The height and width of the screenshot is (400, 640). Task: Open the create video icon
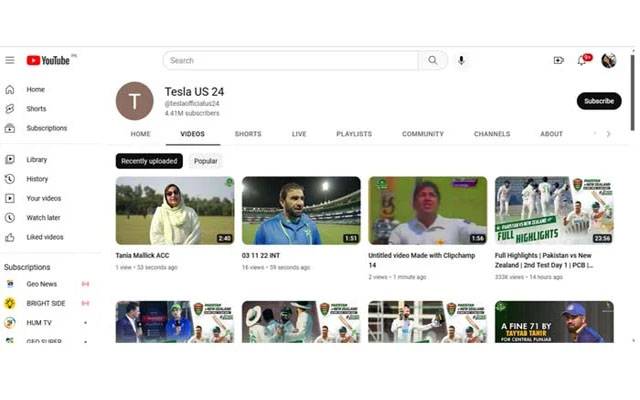coord(558,60)
